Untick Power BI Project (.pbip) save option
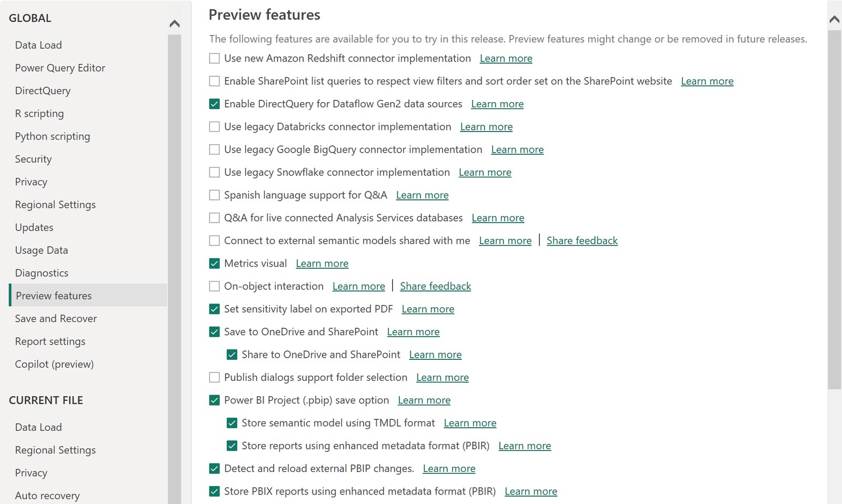The image size is (842, 504). (x=214, y=400)
